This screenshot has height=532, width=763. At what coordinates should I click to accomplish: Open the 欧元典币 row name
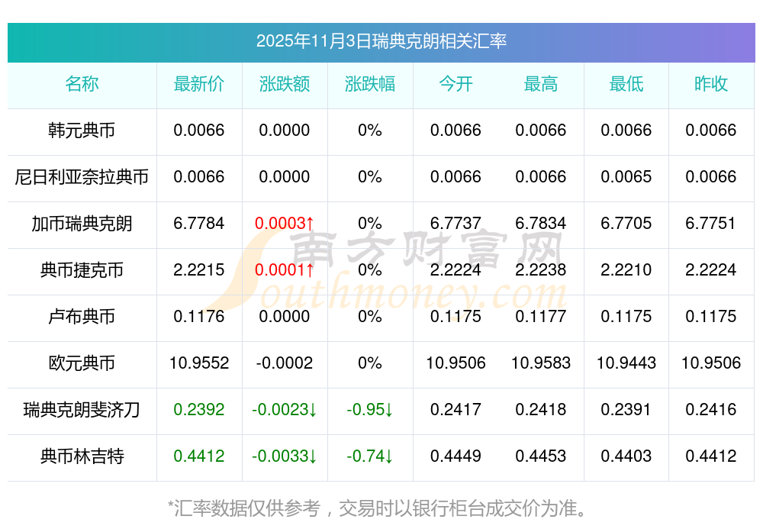[82, 363]
